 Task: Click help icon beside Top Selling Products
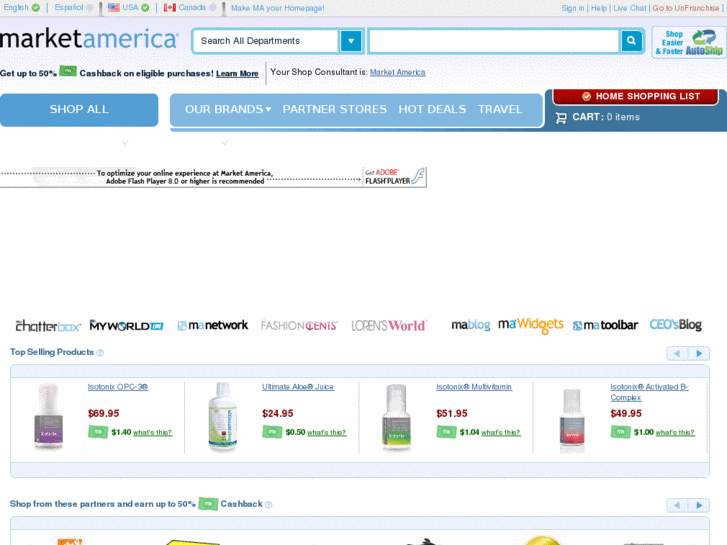click(100, 353)
